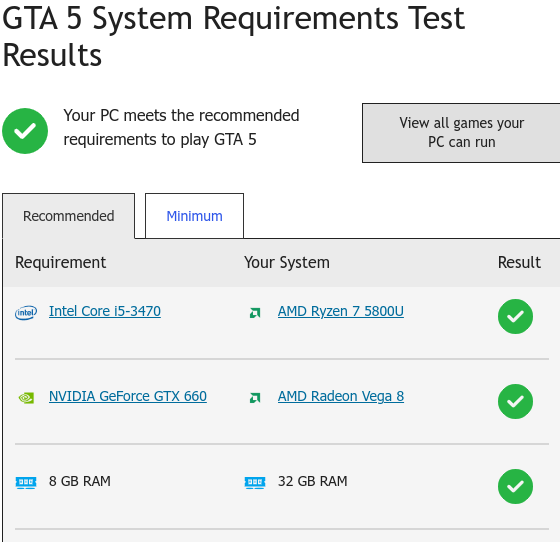Click the RAM chip icon beside 32 GB RAM

coord(255,482)
